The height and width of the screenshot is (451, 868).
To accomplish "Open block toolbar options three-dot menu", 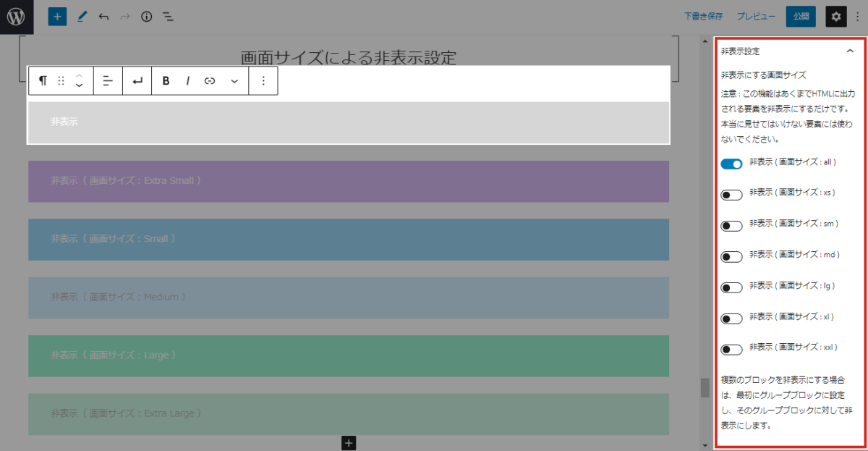I will [263, 81].
